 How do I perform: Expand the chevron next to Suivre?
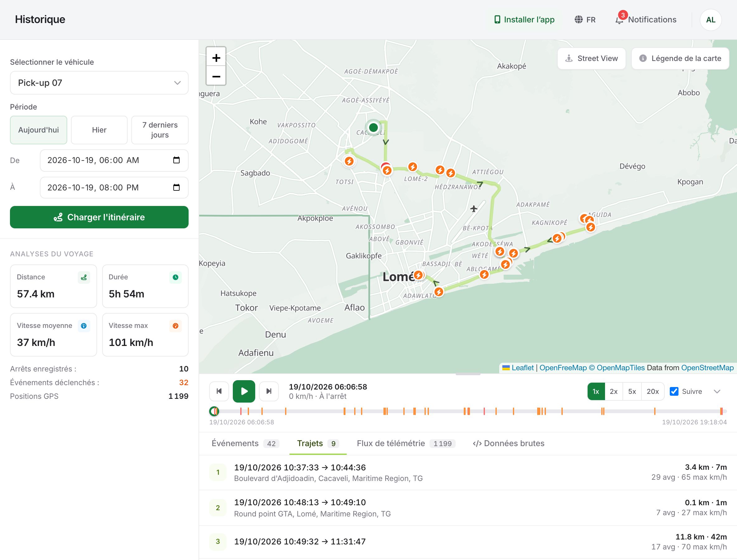pyautogui.click(x=717, y=391)
